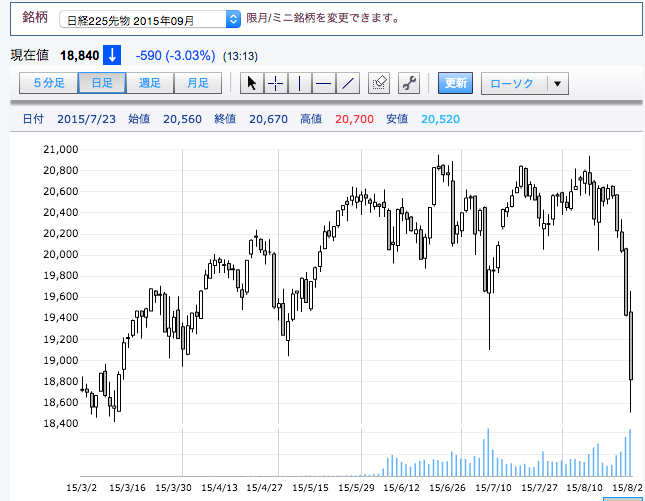Select the horizontal line tool
The image size is (645, 501).
pyautogui.click(x=324, y=83)
